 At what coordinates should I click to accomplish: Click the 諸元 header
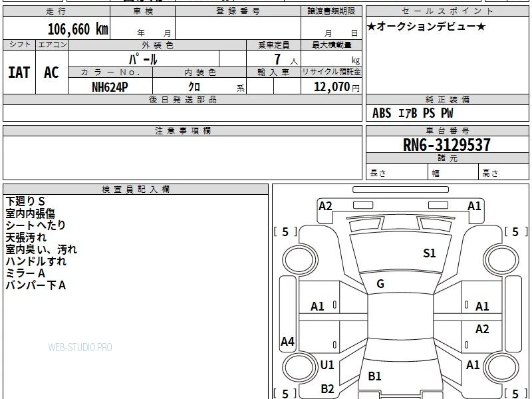pos(447,158)
